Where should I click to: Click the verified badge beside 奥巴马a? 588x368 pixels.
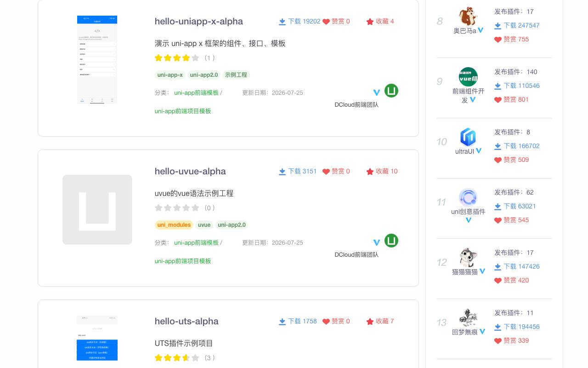(481, 30)
